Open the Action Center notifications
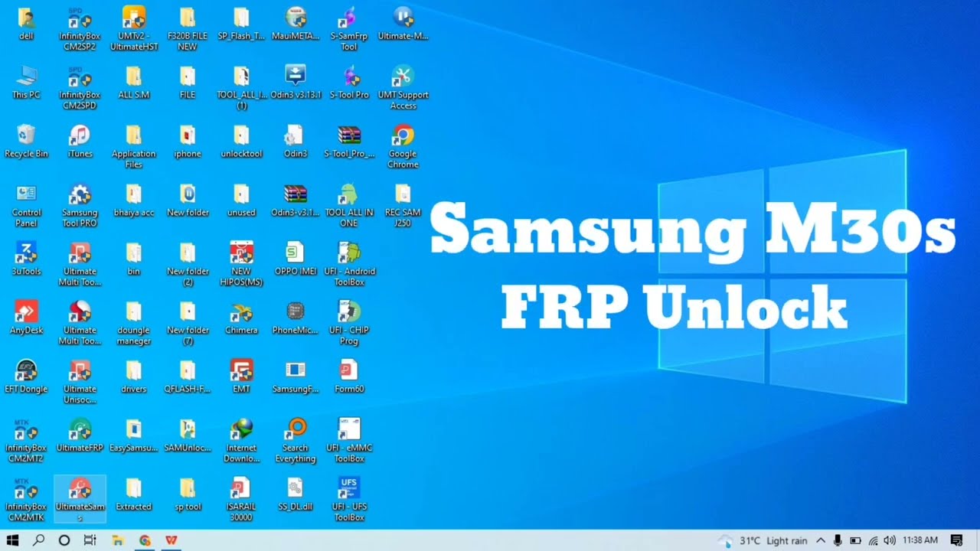 pos(956,540)
